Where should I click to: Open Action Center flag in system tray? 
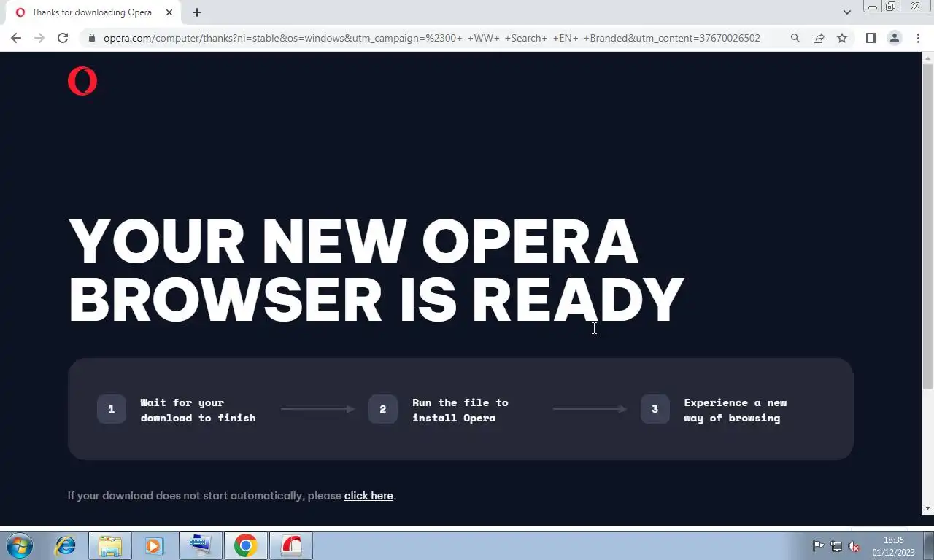818,546
